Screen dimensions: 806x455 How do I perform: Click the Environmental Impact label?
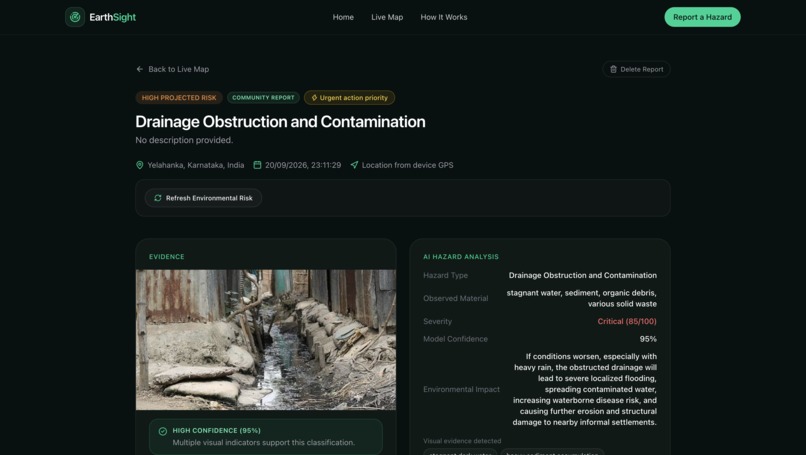tap(461, 389)
